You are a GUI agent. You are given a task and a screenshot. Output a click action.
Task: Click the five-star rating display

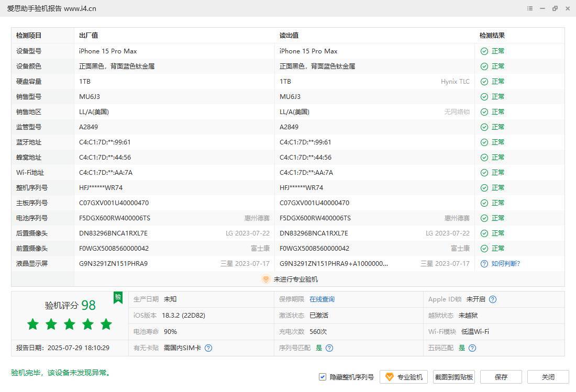[x=70, y=324]
